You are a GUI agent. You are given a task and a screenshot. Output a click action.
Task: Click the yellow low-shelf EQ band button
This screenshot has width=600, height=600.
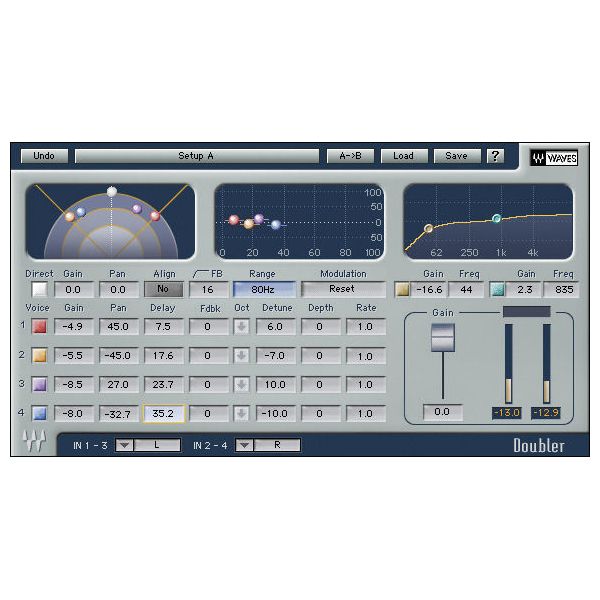(403, 290)
